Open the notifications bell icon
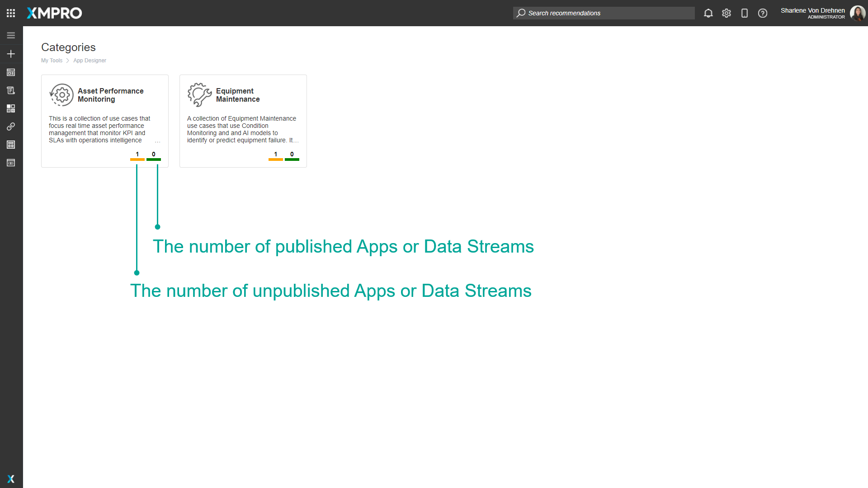868x488 pixels. coord(708,13)
